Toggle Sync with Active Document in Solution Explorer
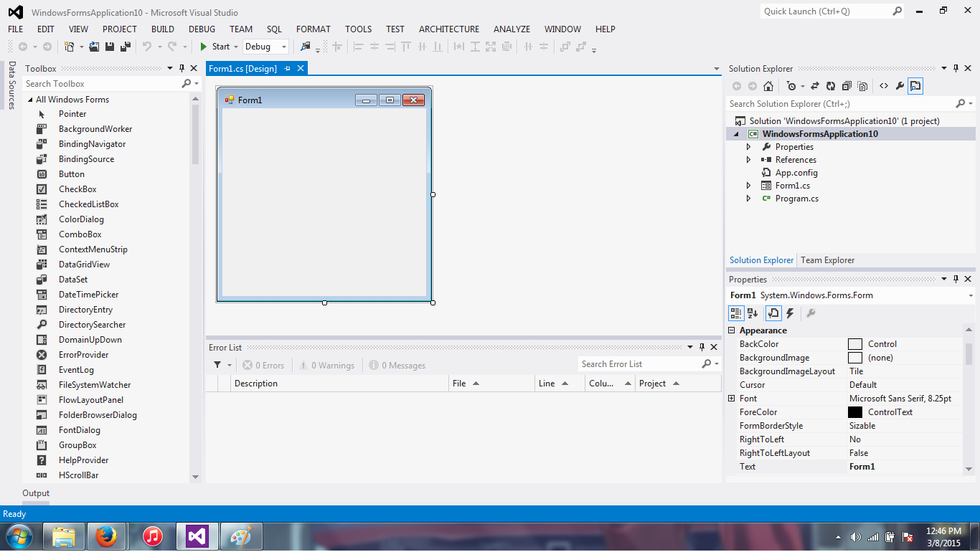Screen dimensions: 980x552 click(815, 86)
